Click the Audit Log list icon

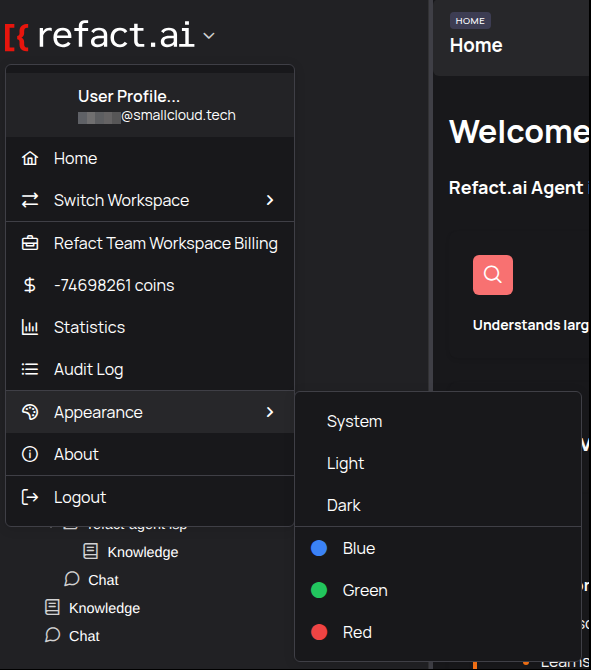tap(30, 369)
